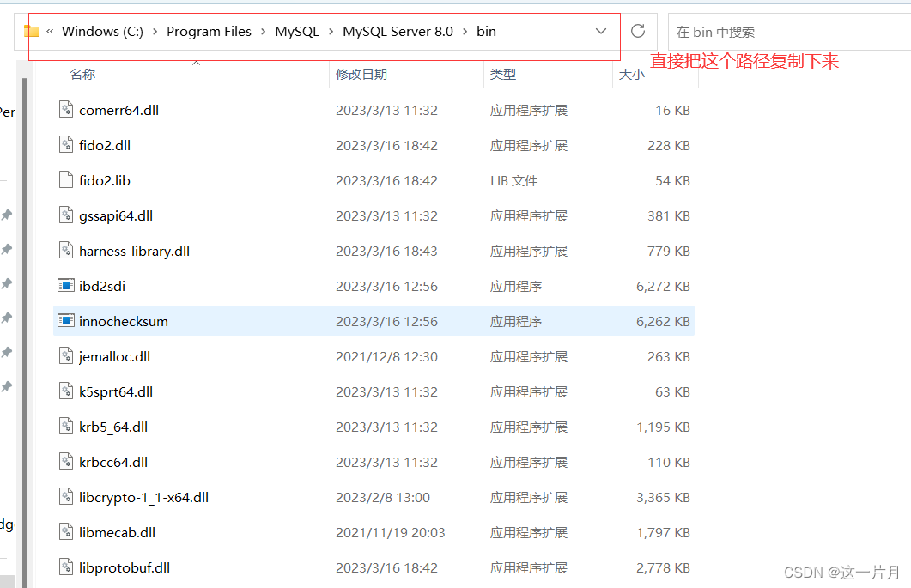
Task: Sort by 类型 column header
Action: pyautogui.click(x=503, y=75)
